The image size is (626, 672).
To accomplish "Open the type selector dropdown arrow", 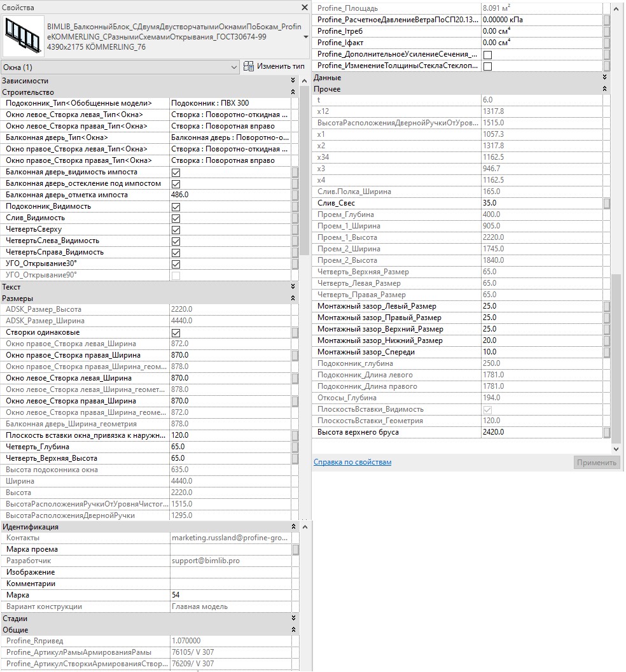I will coord(306,36).
